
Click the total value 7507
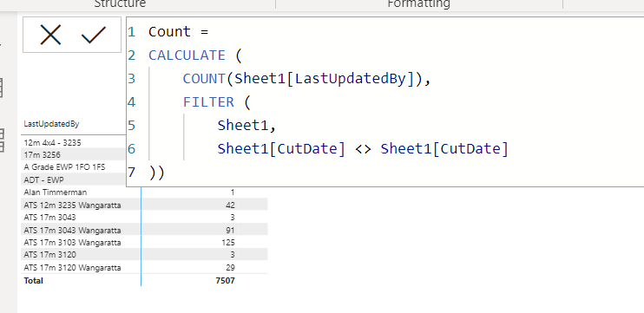tap(227, 281)
